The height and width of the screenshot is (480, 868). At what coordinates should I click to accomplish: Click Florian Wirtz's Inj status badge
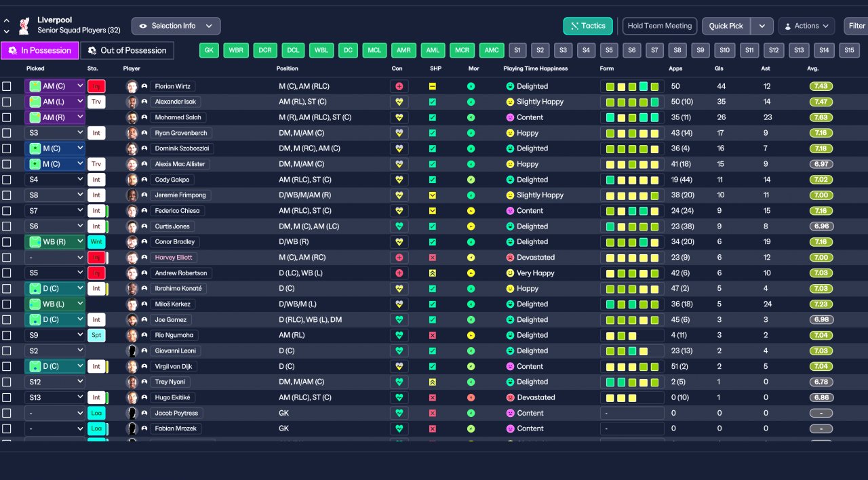tap(96, 87)
